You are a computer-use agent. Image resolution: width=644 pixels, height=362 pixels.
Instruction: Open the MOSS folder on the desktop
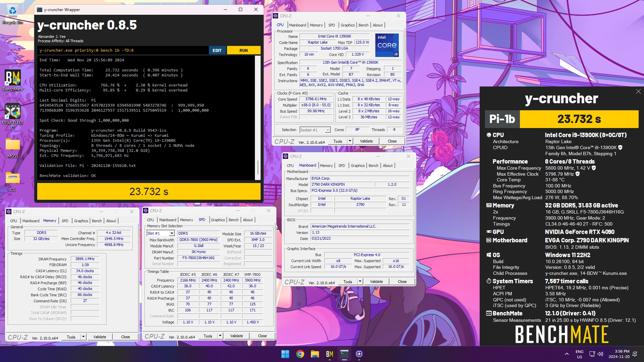[13, 148]
